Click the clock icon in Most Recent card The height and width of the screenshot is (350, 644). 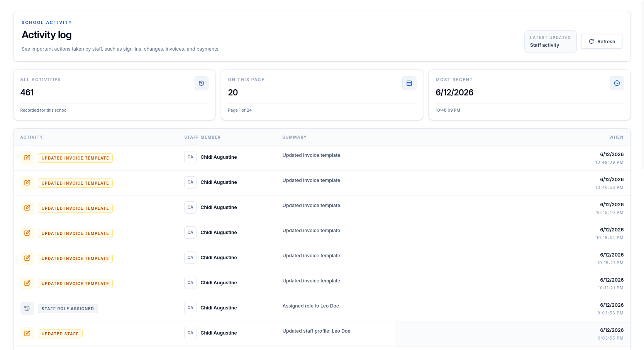(617, 83)
